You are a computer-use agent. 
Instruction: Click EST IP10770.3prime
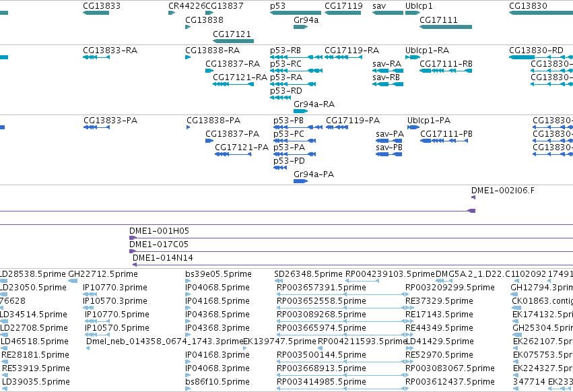point(115,288)
